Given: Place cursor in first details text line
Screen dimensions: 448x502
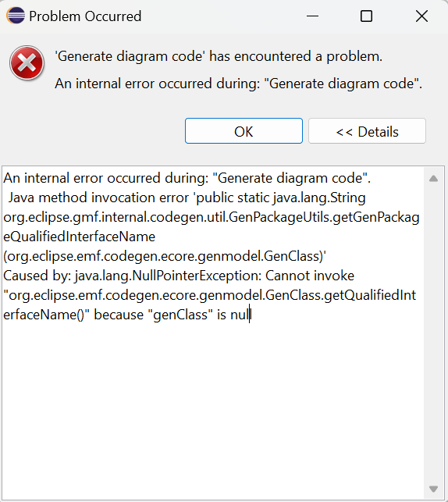Looking at the screenshot, I should coord(187,178).
